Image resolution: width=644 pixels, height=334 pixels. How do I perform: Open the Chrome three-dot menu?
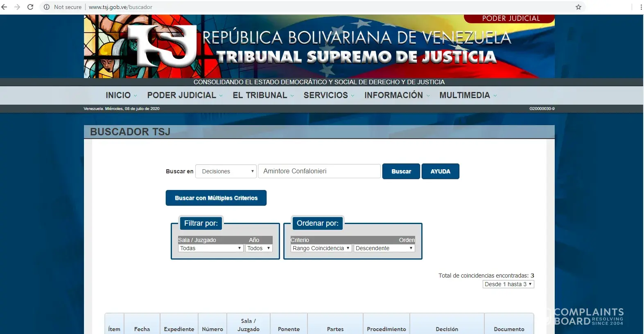point(641,7)
